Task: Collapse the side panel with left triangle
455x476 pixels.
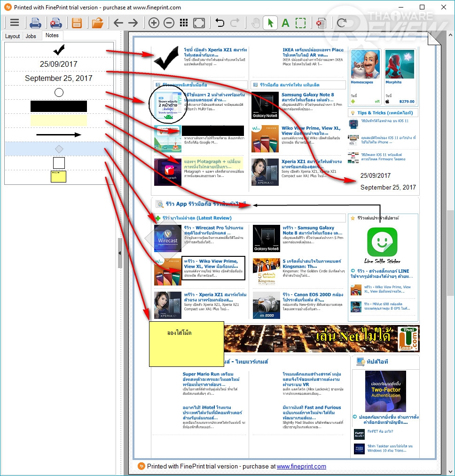Action: click(120, 253)
